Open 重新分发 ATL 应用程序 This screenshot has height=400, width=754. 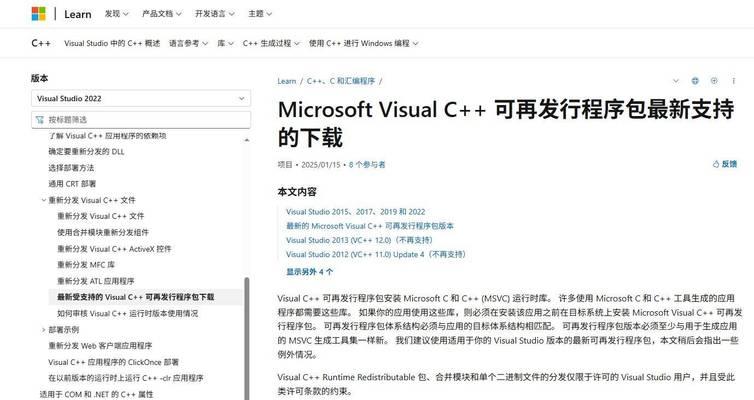point(96,281)
